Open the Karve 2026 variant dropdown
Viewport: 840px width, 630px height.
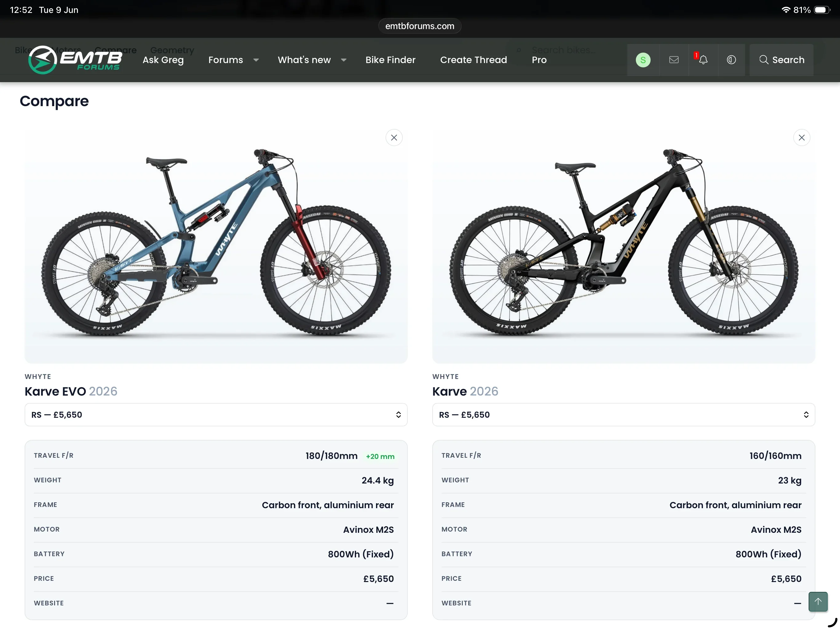[x=624, y=415]
